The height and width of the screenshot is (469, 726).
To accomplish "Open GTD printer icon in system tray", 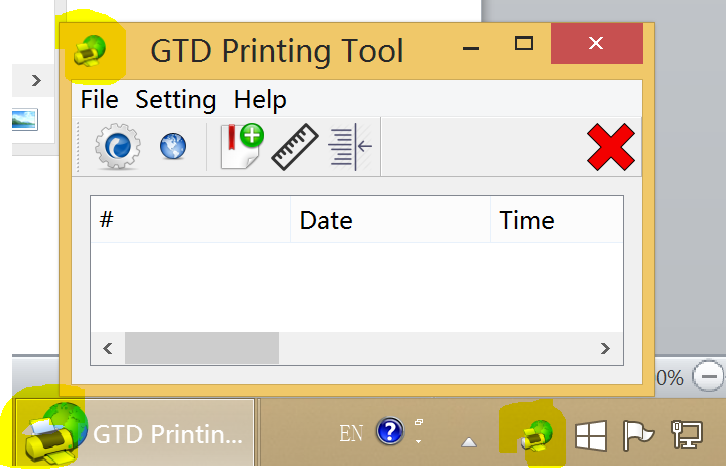I will 537,436.
